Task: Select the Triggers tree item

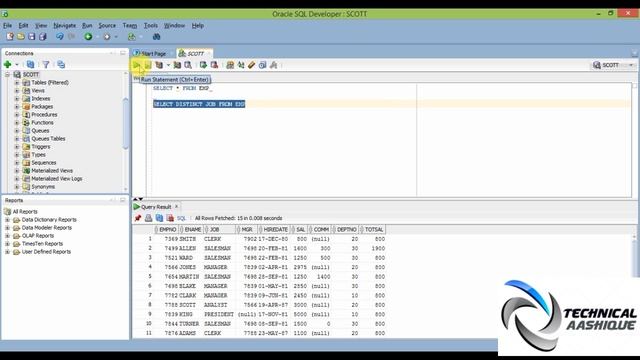Action: click(41, 147)
